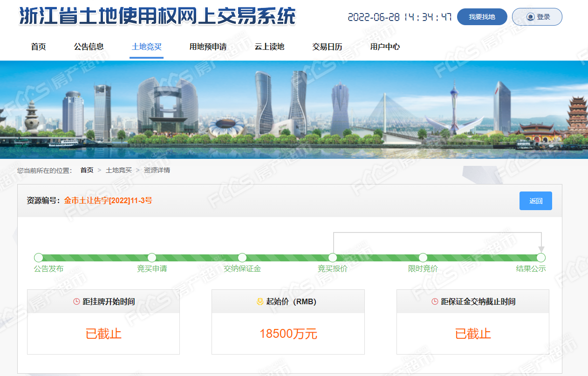Click the 您当前所在的位置 label
Viewport: 588px width, 376px height.
(x=45, y=171)
